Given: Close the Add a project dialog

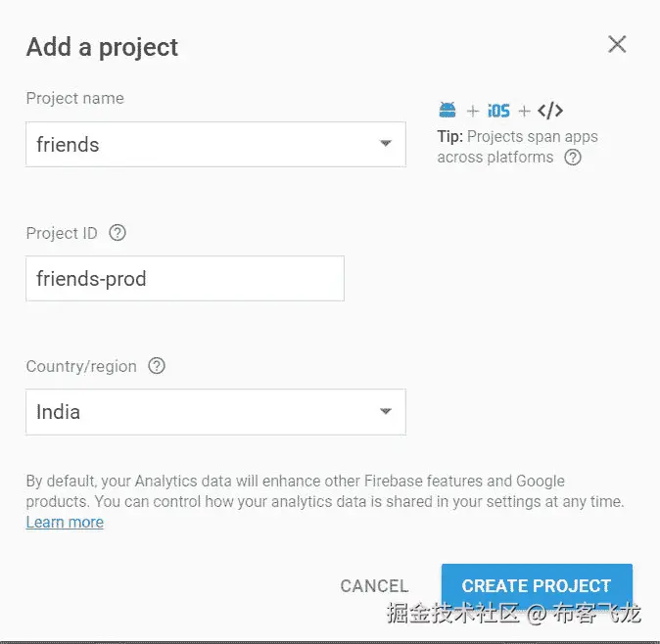Looking at the screenshot, I should click(617, 44).
